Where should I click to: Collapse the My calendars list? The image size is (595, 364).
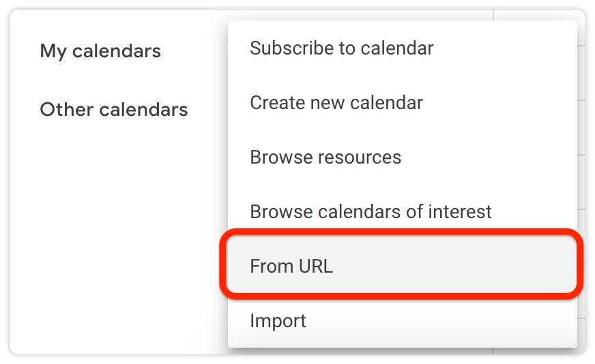tap(100, 51)
